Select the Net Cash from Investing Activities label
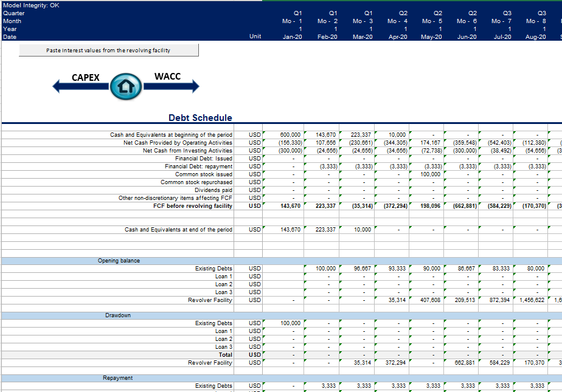The image size is (562, 392). coord(187,151)
